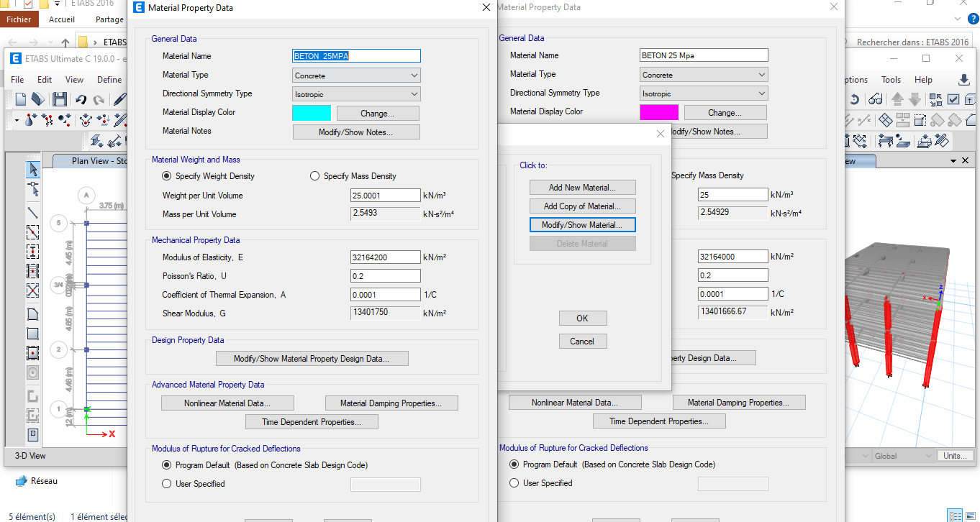980x522 pixels.
Task: Open Material Type dropdown in right dialog
Action: (x=704, y=75)
